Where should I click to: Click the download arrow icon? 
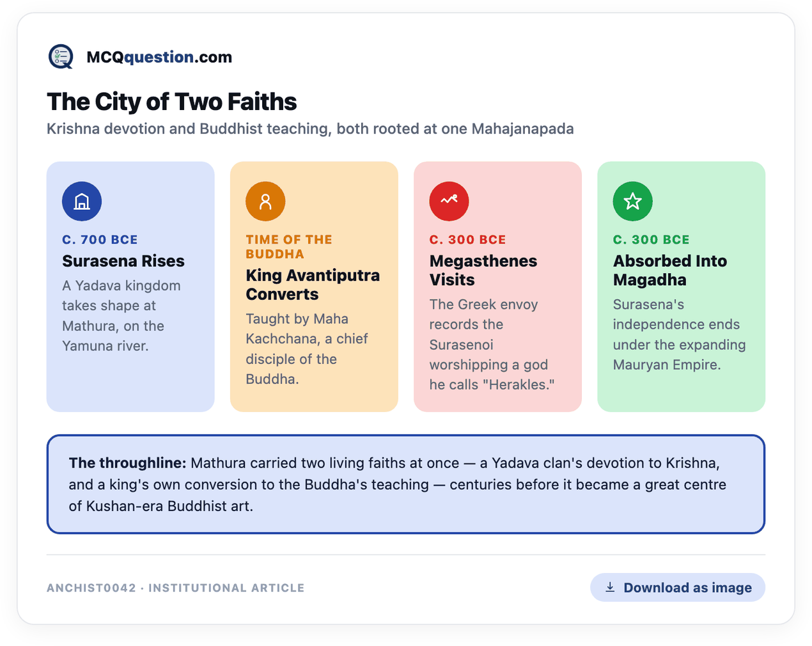pos(610,587)
